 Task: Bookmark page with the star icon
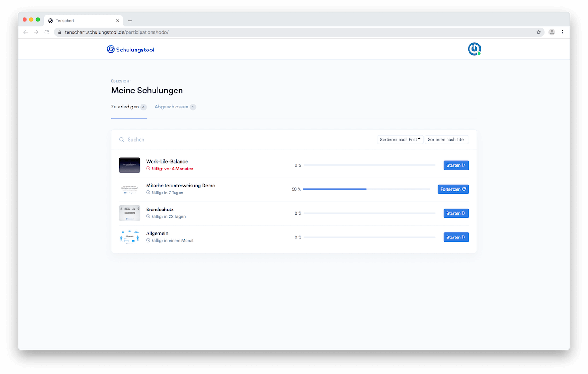point(539,32)
